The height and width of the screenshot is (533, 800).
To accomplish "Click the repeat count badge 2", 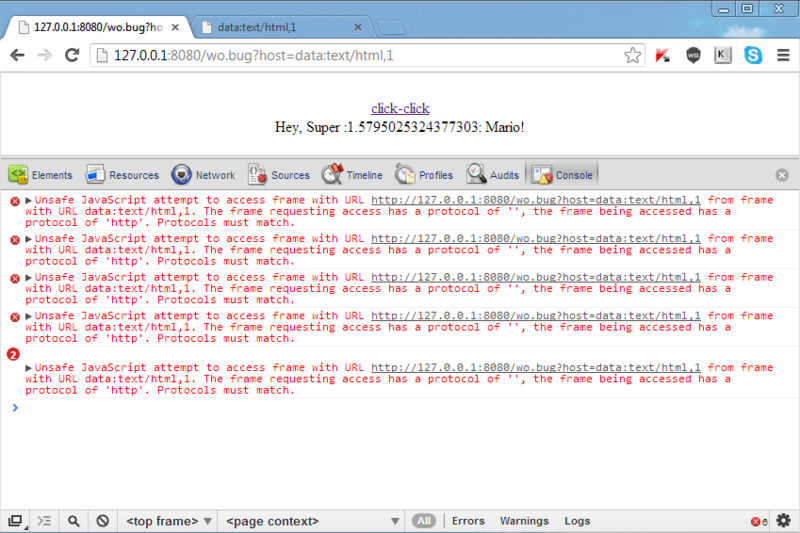I will pos(13,354).
